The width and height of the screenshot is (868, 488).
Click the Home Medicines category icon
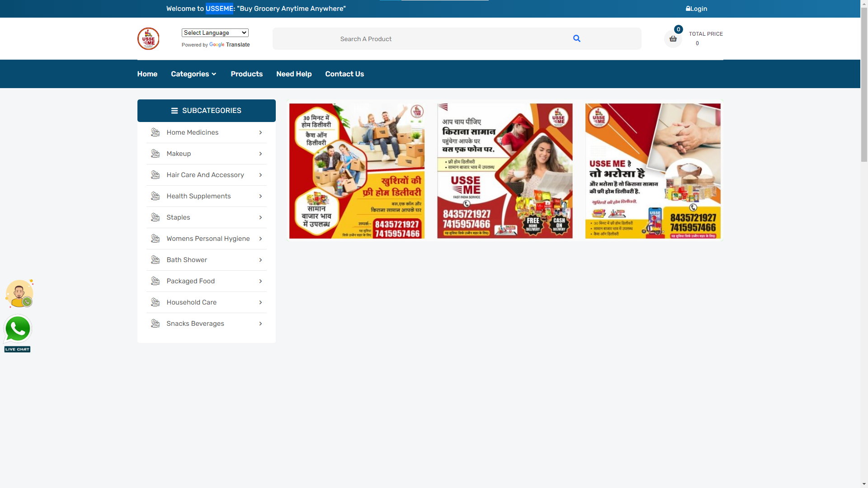click(155, 132)
